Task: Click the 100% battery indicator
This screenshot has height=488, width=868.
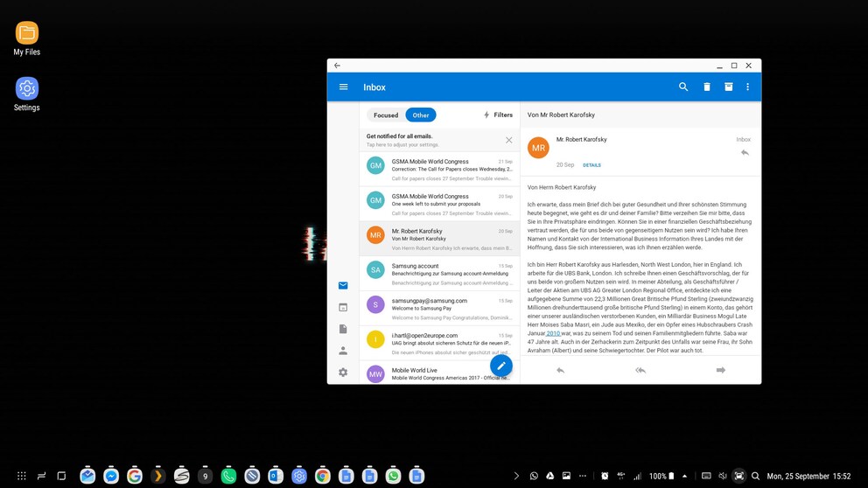Action: pyautogui.click(x=661, y=476)
